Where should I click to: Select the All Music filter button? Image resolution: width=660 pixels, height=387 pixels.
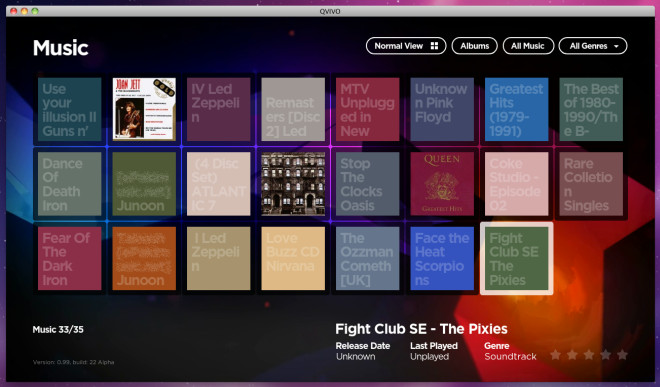528,46
